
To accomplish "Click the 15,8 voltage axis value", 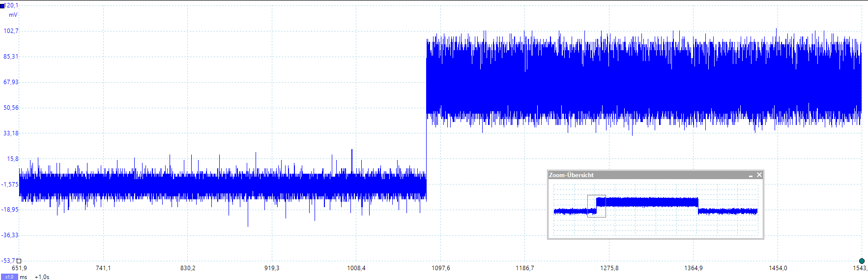I will click(x=13, y=158).
